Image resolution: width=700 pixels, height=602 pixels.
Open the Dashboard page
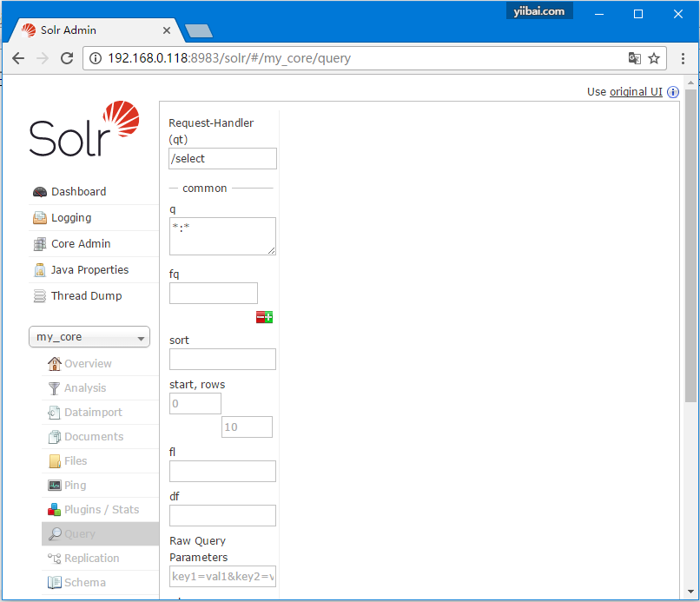(78, 192)
